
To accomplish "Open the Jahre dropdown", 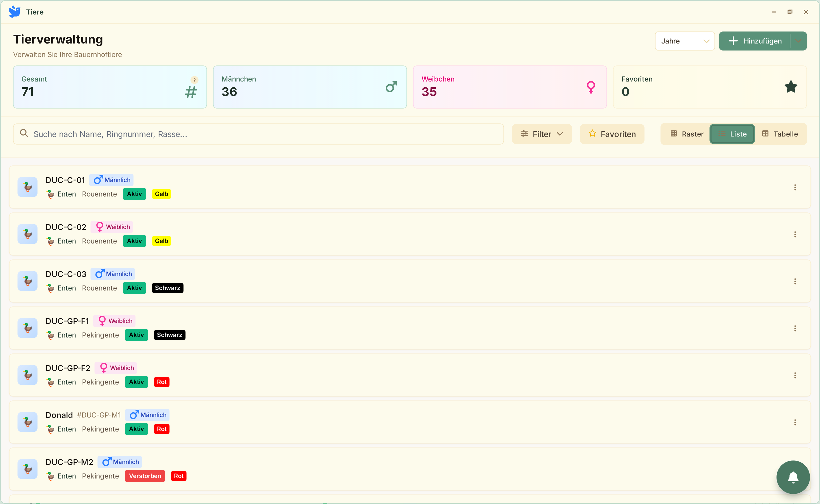I will click(684, 41).
